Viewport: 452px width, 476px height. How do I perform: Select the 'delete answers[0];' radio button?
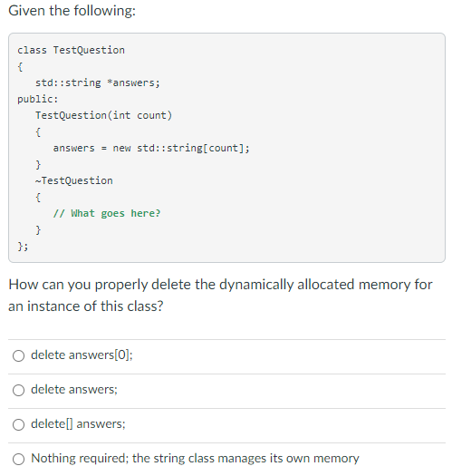click(x=18, y=355)
